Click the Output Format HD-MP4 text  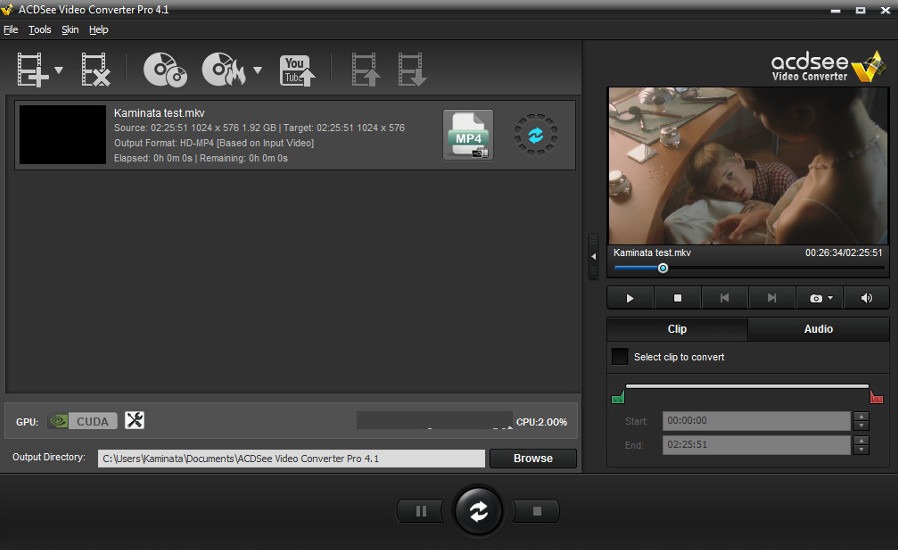tap(214, 143)
